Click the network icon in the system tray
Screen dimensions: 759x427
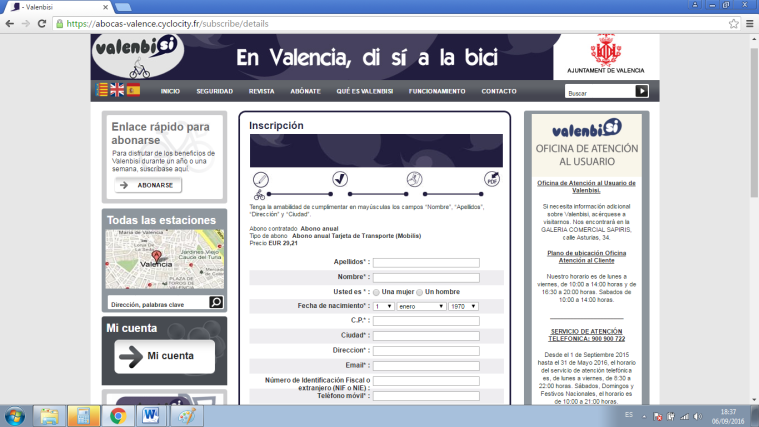coord(684,416)
